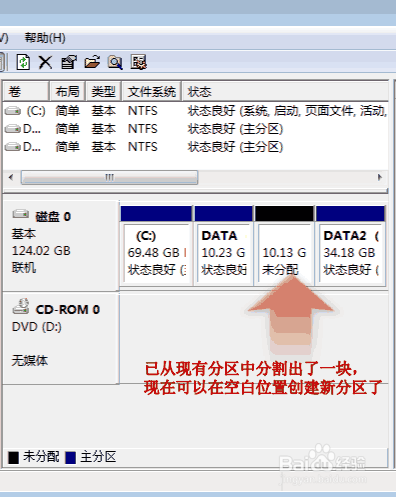396x497 pixels.
Task: Click the black X delete toolbar icon
Action: coord(45,62)
